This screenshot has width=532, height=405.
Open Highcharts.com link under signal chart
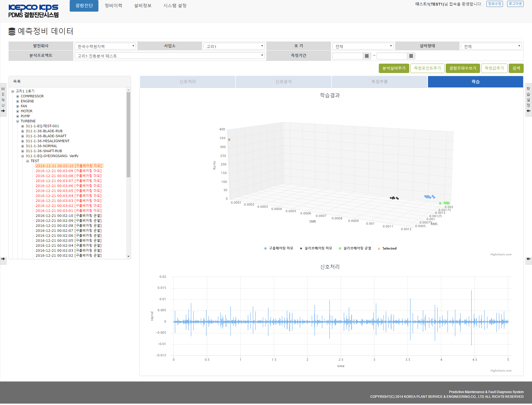[501, 371]
